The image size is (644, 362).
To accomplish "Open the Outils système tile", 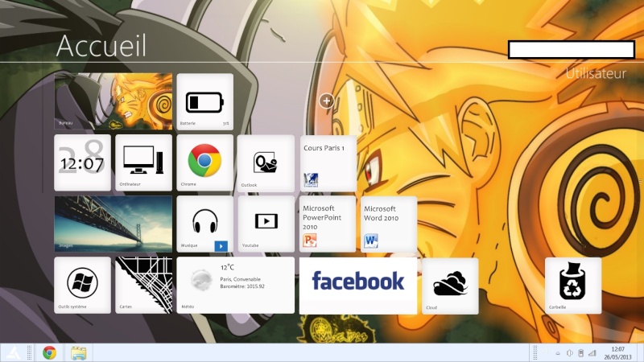I will coord(82,286).
